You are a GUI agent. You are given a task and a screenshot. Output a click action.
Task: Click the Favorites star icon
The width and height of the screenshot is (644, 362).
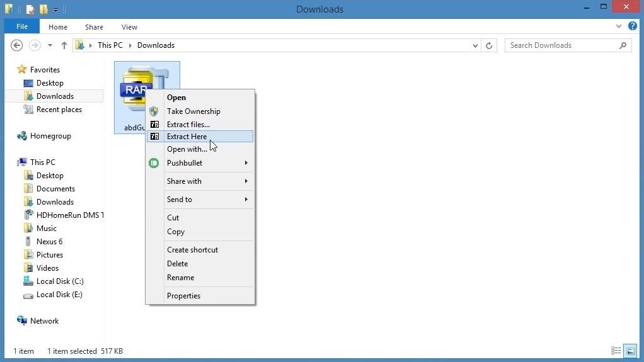pos(22,69)
